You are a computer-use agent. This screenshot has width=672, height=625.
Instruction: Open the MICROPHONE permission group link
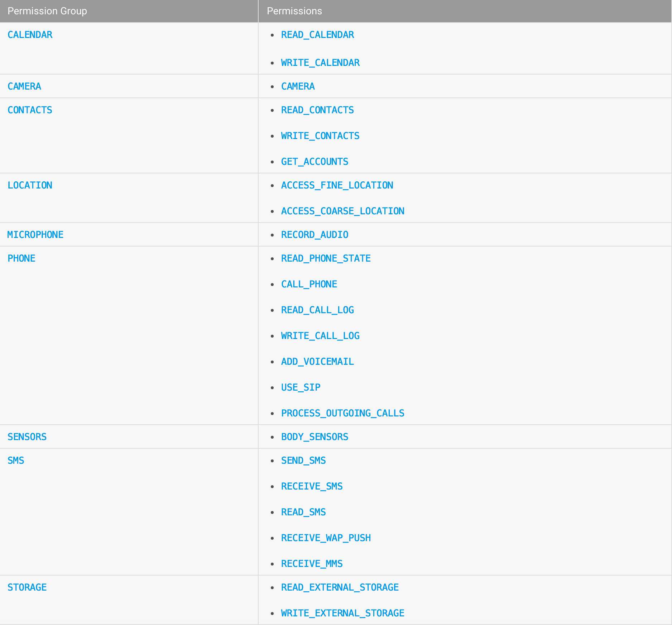click(x=35, y=235)
